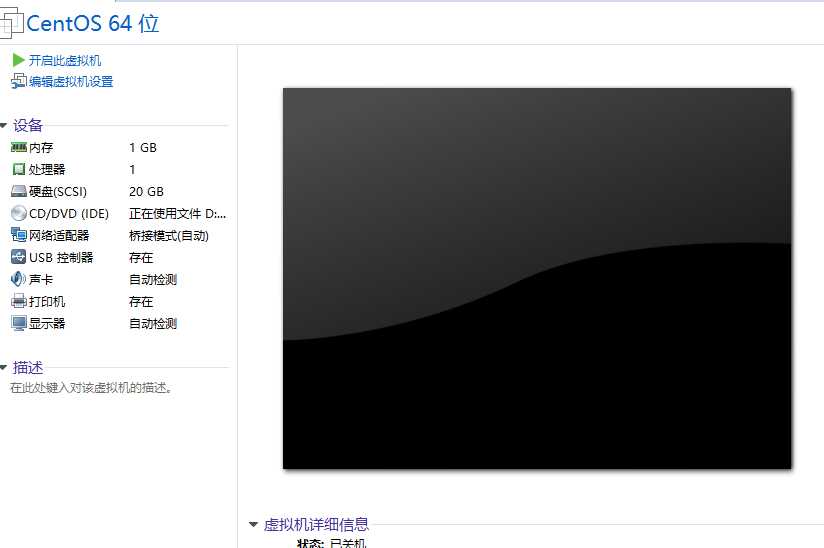The width and height of the screenshot is (824, 548).
Task: Click the CD/DVD (IDE) disc icon
Action: 18,213
